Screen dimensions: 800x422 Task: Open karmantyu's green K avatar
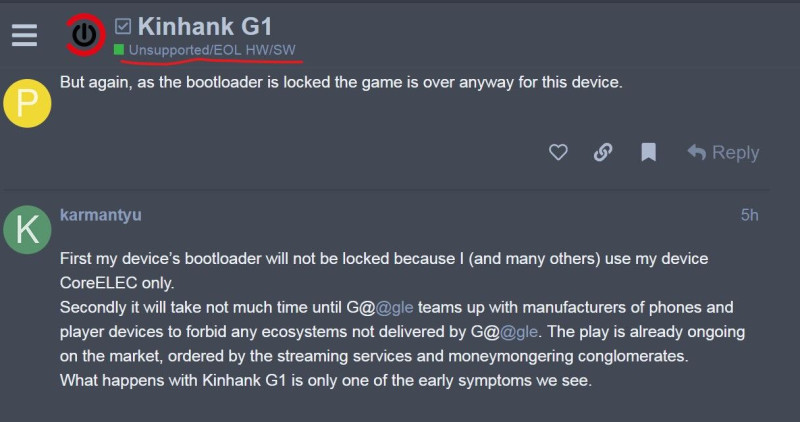click(x=27, y=230)
